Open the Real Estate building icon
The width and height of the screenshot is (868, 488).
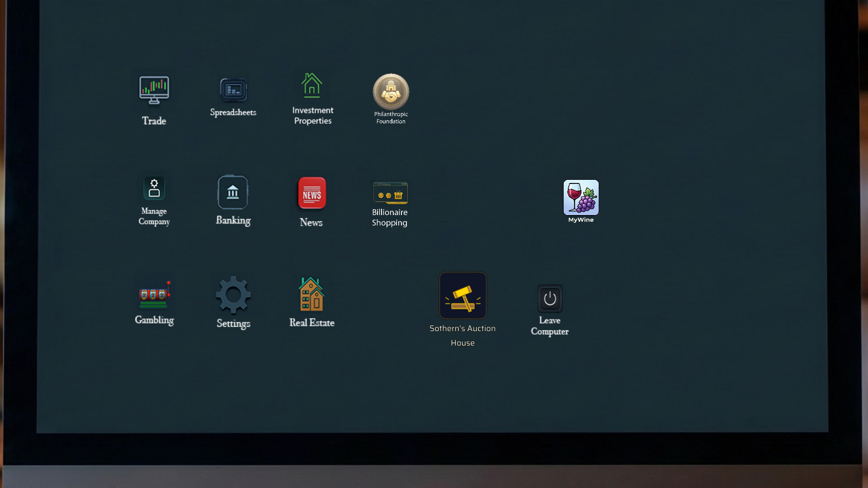point(311,294)
